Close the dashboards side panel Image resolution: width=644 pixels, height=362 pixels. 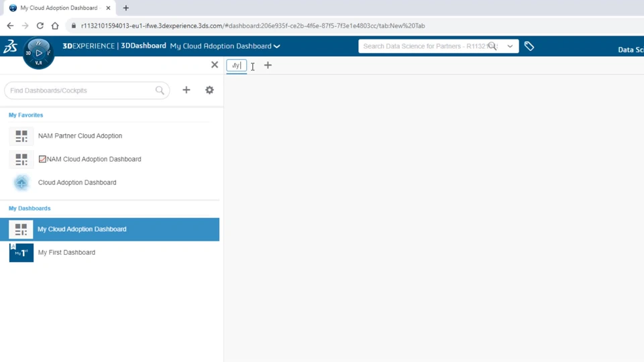pyautogui.click(x=215, y=64)
